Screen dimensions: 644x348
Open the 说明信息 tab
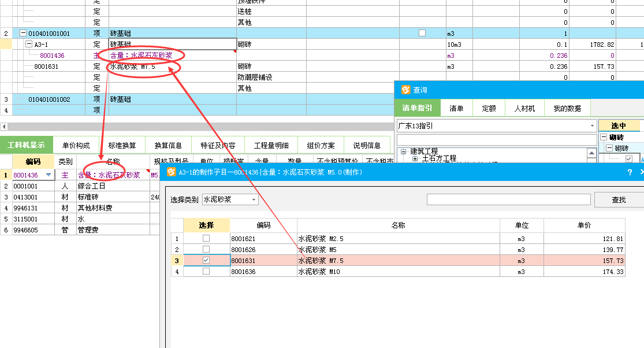[367, 146]
